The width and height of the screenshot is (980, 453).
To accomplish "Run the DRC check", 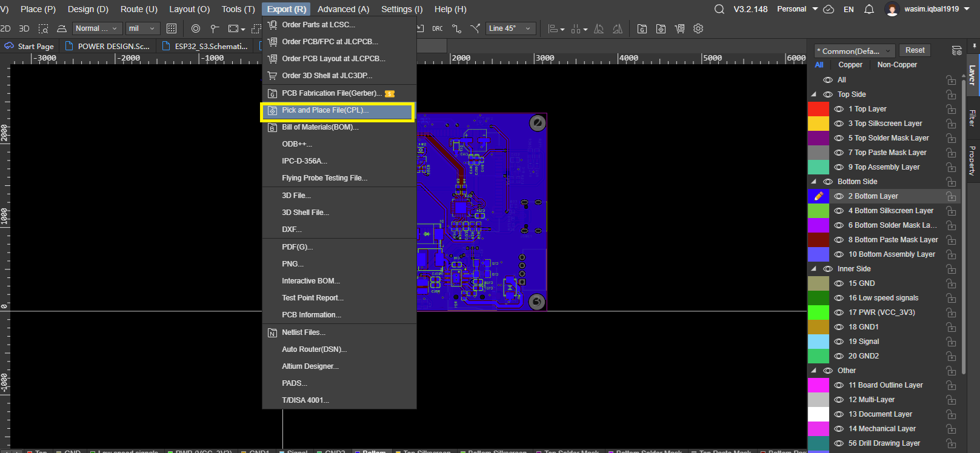I will 438,28.
